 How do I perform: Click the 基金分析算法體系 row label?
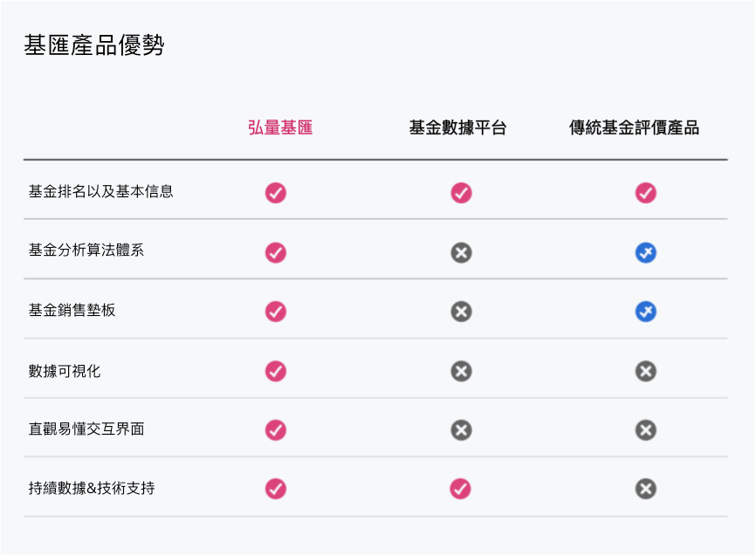(x=86, y=251)
